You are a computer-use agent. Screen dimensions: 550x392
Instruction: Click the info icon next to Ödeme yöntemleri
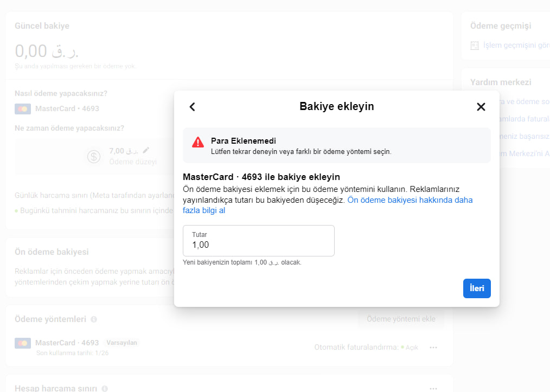(x=94, y=319)
